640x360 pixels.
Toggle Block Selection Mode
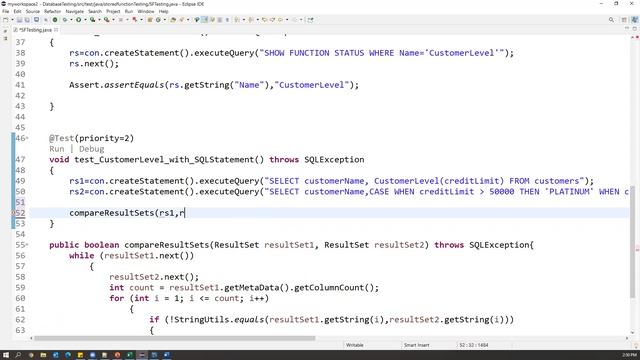[220, 20]
